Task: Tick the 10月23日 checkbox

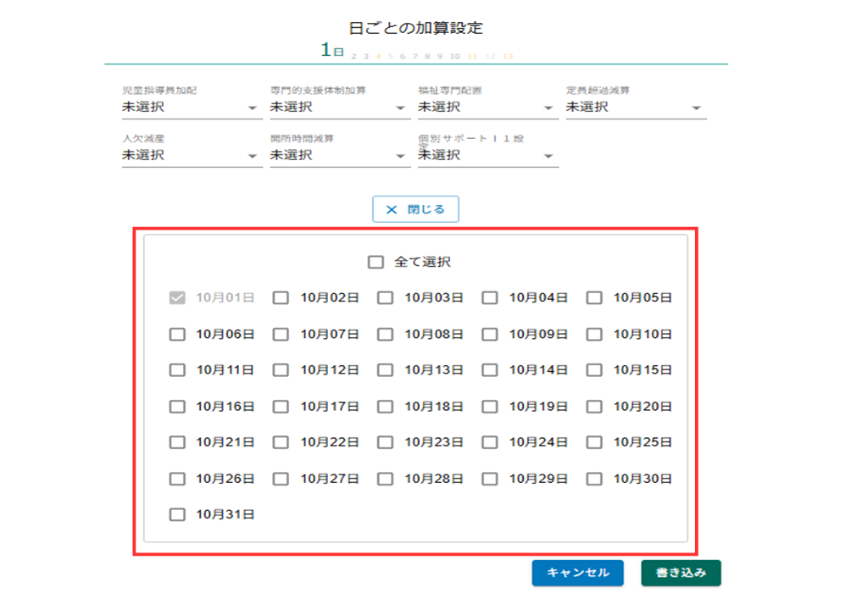Action: [x=386, y=442]
